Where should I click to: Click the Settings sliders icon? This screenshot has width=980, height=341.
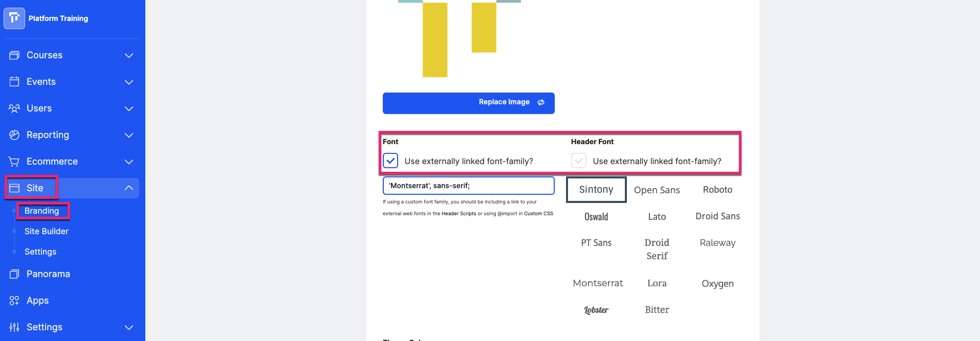[14, 327]
